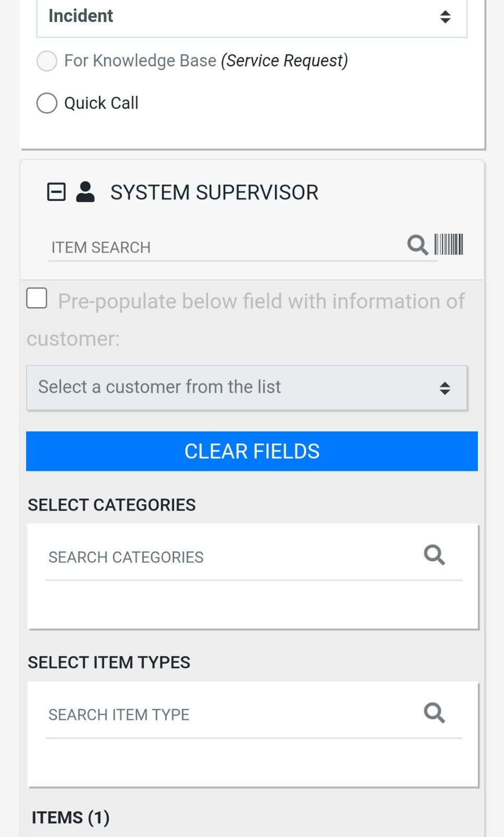This screenshot has width=504, height=837.
Task: Focus the Item Search input field
Action: click(225, 247)
